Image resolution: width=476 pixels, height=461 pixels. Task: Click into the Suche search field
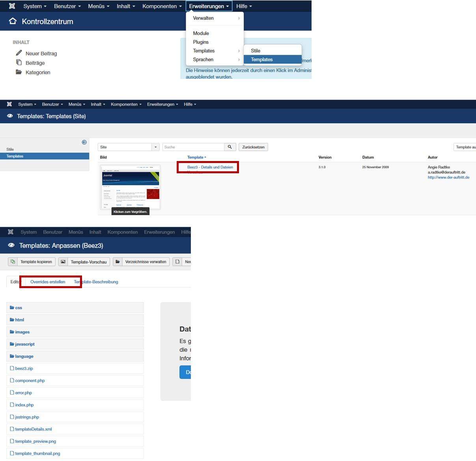click(x=193, y=147)
